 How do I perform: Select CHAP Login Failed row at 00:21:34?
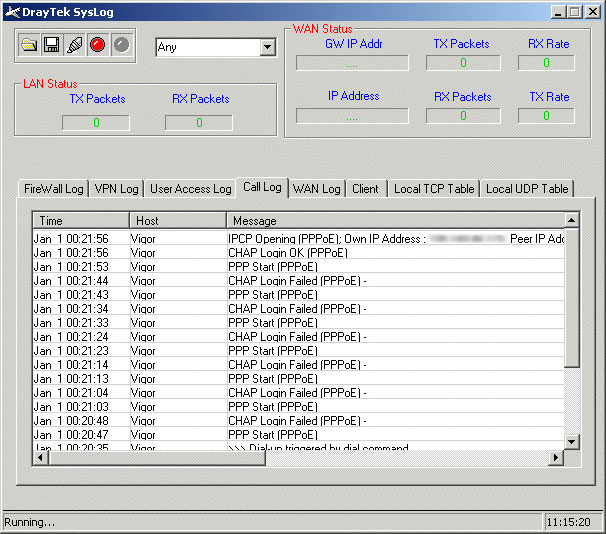point(298,309)
